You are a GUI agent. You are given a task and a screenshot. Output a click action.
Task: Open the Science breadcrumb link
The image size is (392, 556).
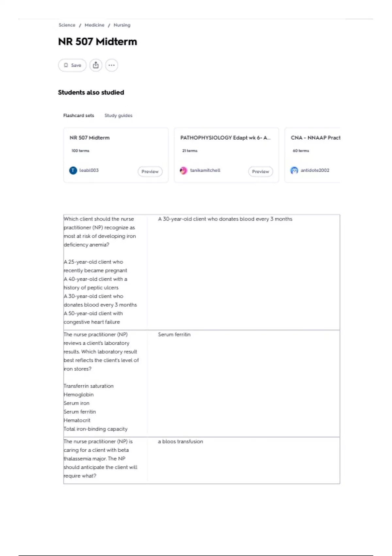click(67, 25)
